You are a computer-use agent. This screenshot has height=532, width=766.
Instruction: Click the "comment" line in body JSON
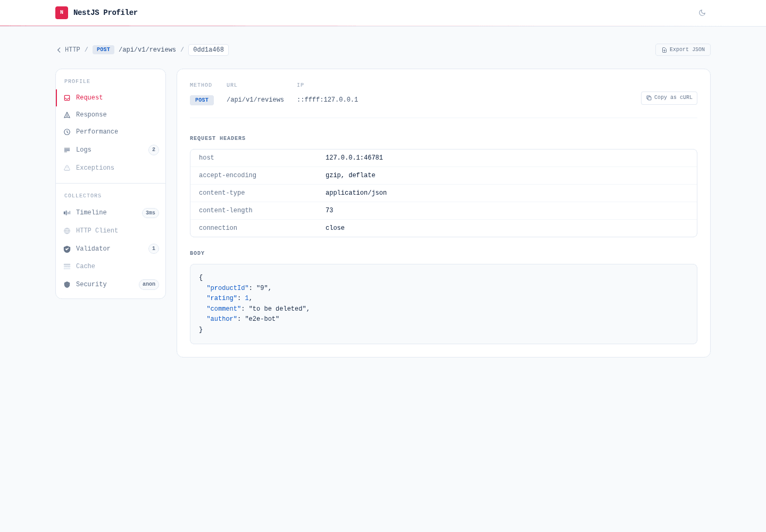click(x=258, y=309)
